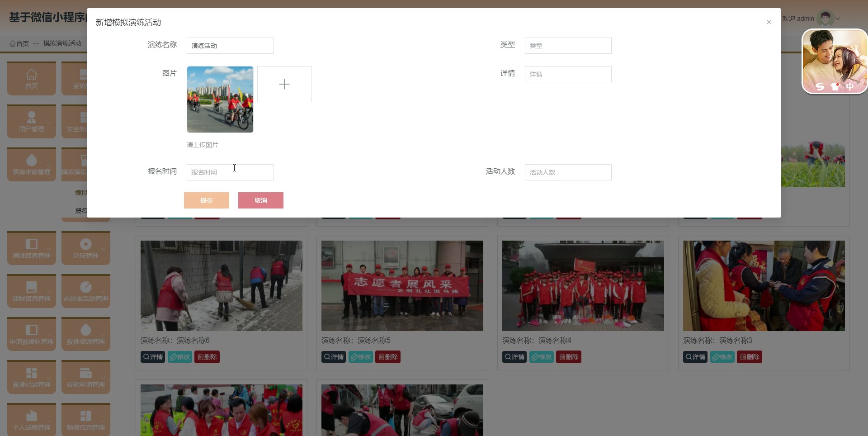
Task: Expand the dropdown arrow beside the admin avatar
Action: (838, 19)
